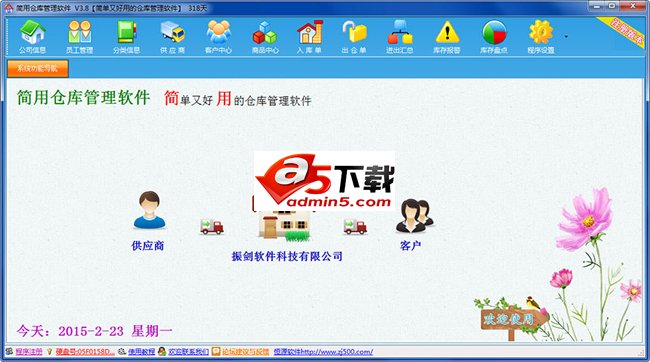Open 商品中心 product center
The width and height of the screenshot is (650, 362).
point(265,37)
